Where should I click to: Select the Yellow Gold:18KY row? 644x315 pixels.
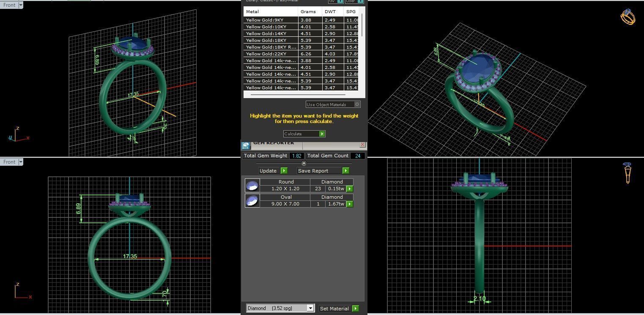tap(301, 40)
